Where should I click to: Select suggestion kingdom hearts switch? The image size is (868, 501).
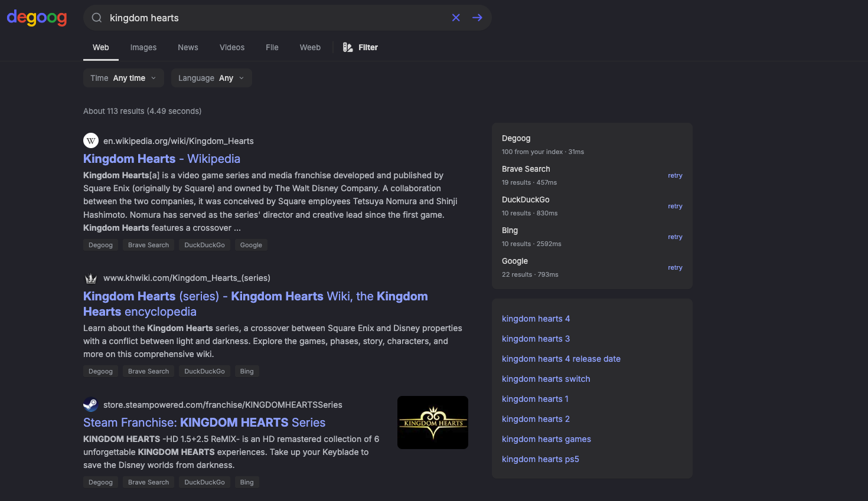coord(546,379)
